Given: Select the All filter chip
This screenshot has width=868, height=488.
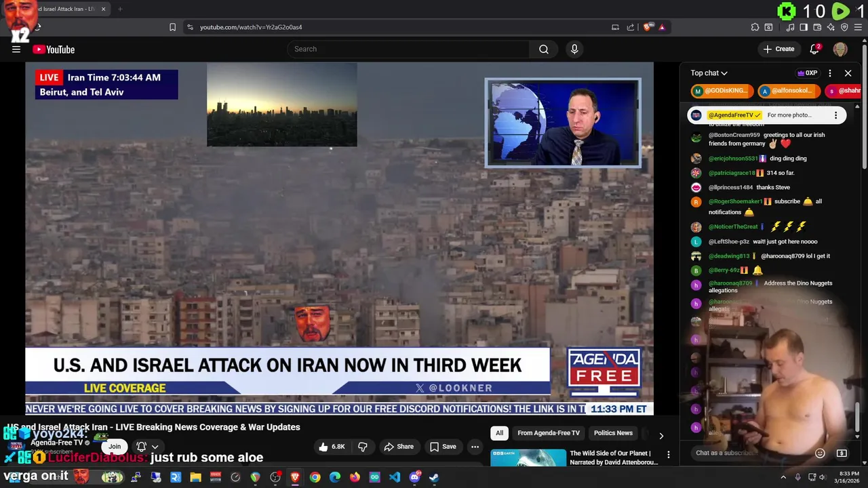Looking at the screenshot, I should coord(499,433).
